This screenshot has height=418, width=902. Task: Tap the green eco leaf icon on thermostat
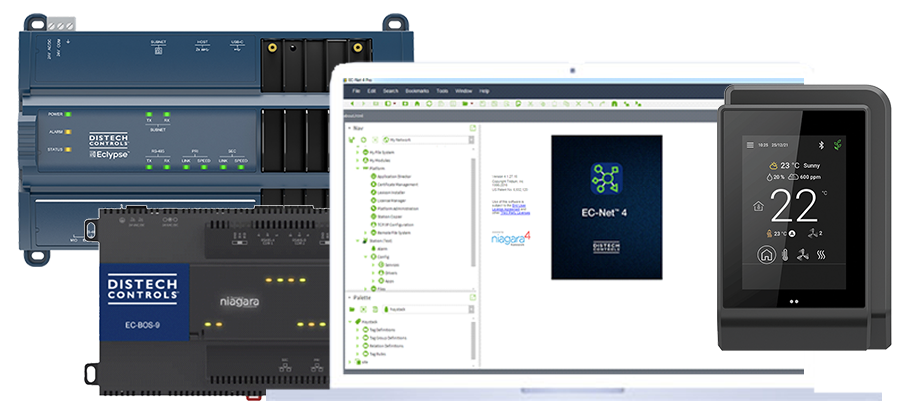[839, 144]
